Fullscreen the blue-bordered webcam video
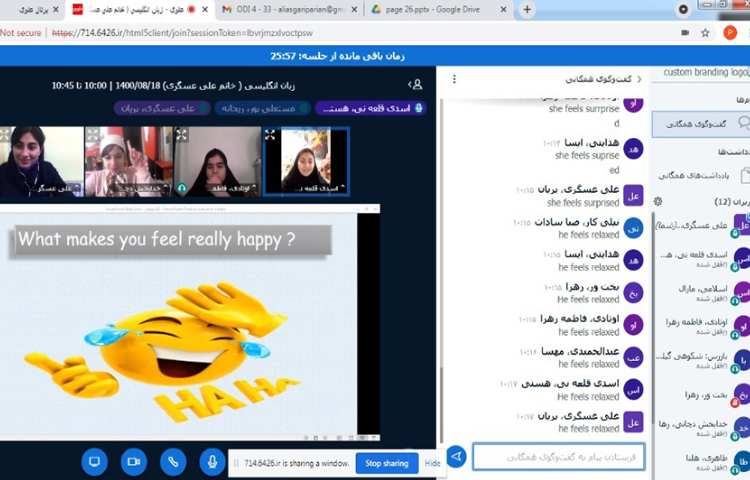750x480 pixels. 270,134
